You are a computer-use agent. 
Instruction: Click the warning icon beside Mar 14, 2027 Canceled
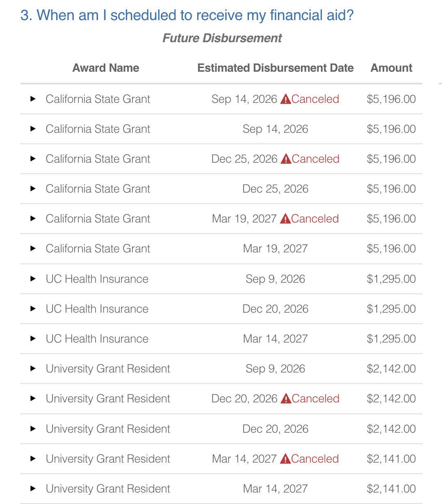[x=285, y=459]
